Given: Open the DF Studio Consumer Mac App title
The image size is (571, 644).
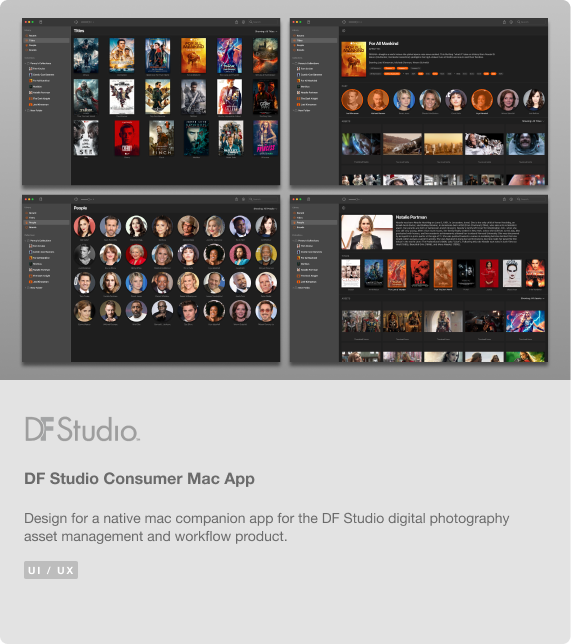Looking at the screenshot, I should point(139,479).
